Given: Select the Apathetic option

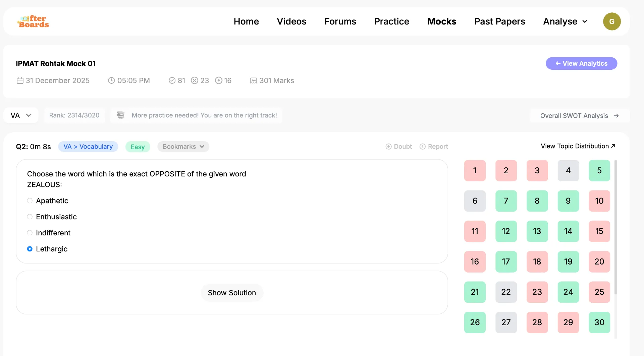Looking at the screenshot, I should [x=30, y=200].
